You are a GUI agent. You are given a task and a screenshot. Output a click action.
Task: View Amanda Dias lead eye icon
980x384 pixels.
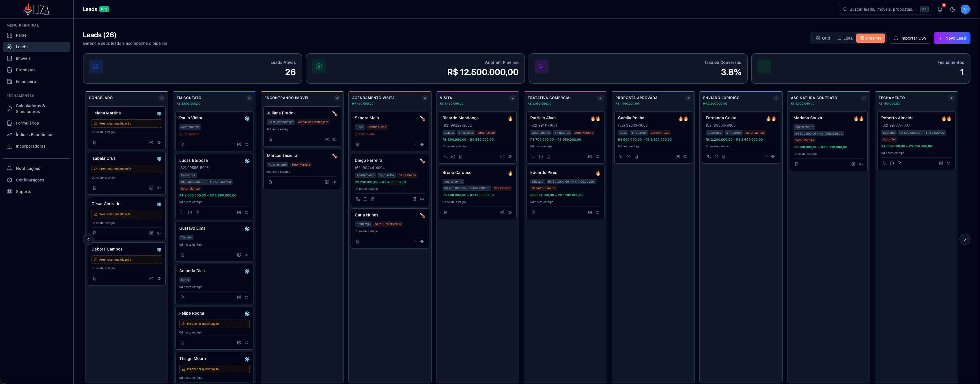coord(247,298)
